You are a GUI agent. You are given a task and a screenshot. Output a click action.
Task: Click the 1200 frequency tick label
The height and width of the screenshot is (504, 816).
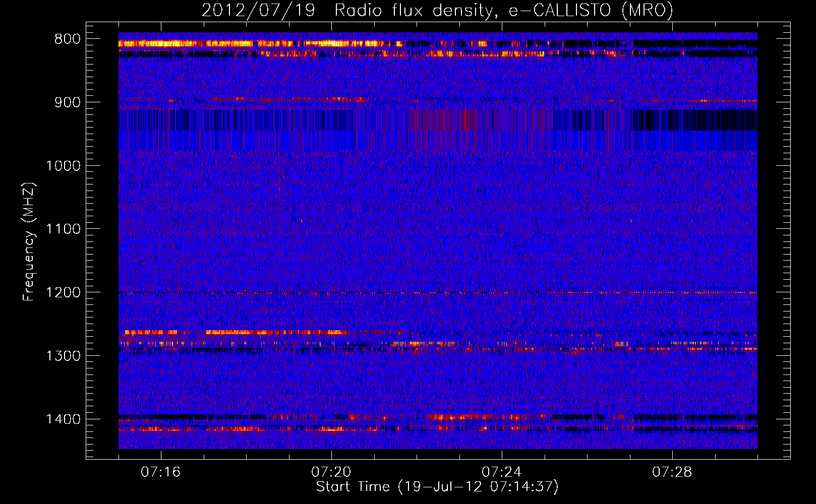63,293
